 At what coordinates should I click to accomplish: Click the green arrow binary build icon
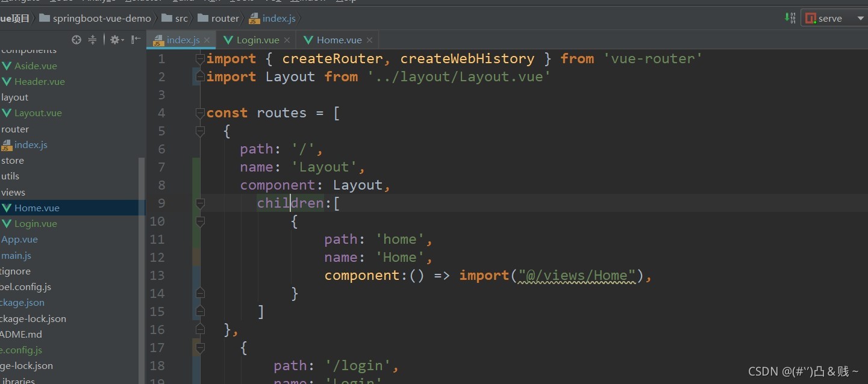pyautogui.click(x=790, y=18)
